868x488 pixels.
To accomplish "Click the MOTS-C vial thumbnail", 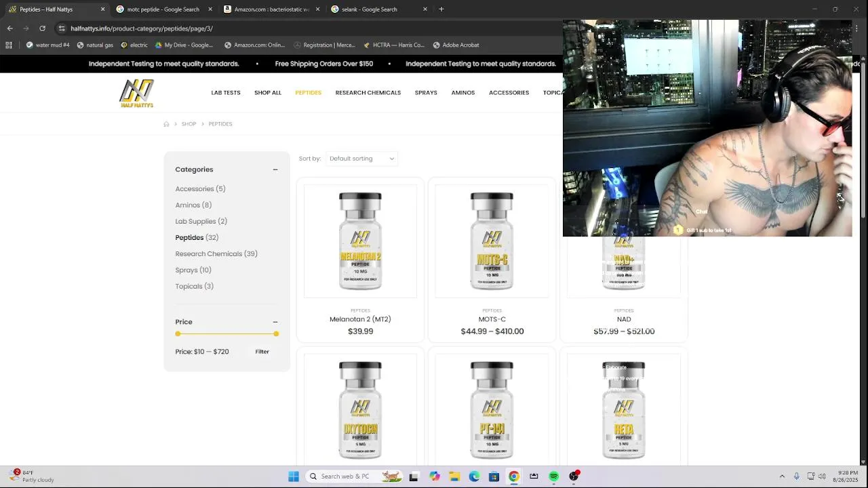I will point(492,241).
